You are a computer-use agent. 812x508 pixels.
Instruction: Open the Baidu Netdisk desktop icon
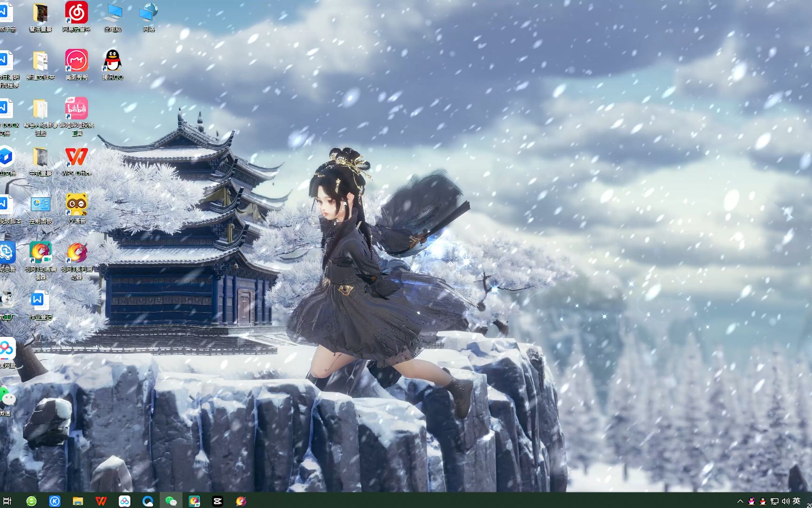point(7,353)
